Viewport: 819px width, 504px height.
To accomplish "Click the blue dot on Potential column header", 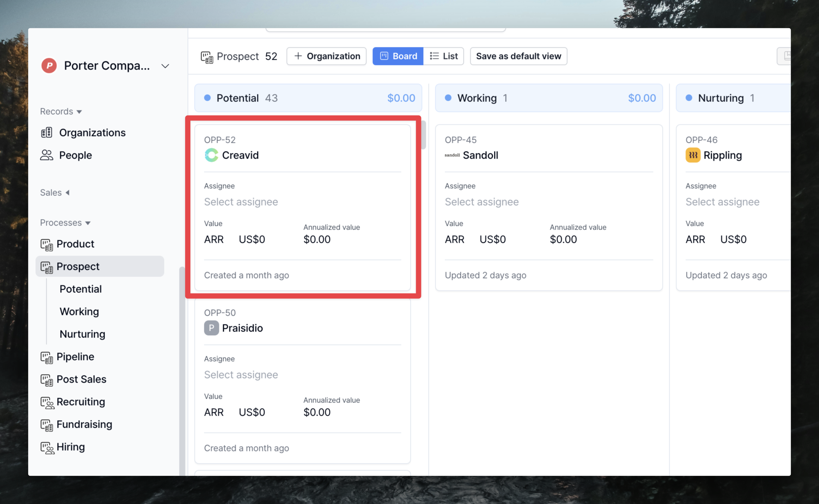I will click(207, 98).
